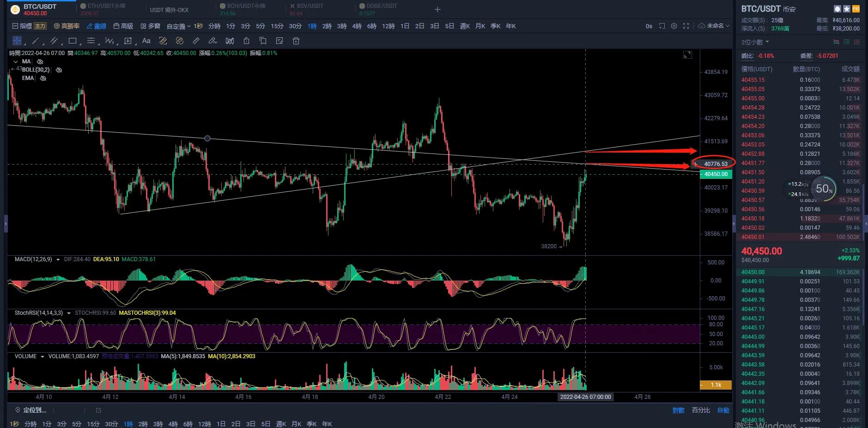Delete all drawings with trash icon
Image resolution: width=868 pixels, height=428 pixels.
coord(296,41)
